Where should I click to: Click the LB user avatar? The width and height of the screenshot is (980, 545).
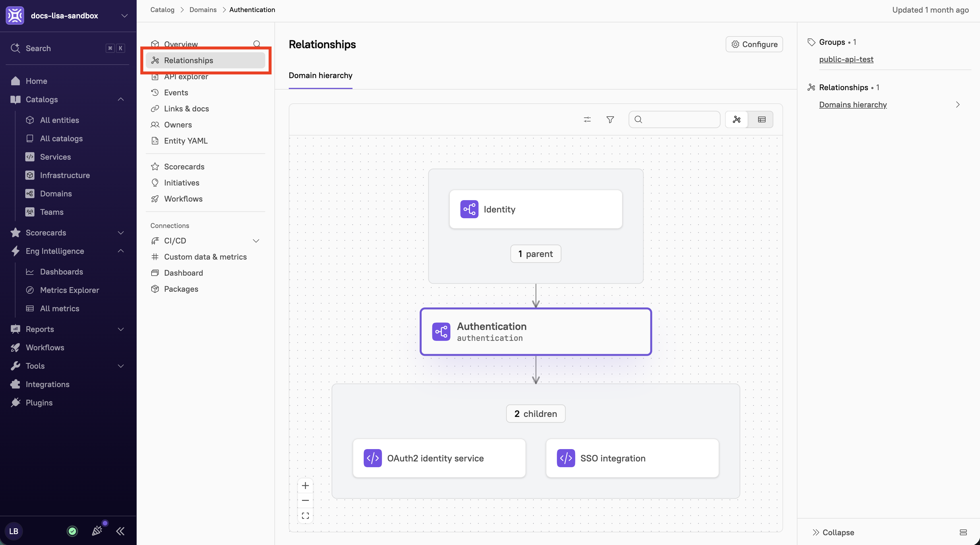14,531
